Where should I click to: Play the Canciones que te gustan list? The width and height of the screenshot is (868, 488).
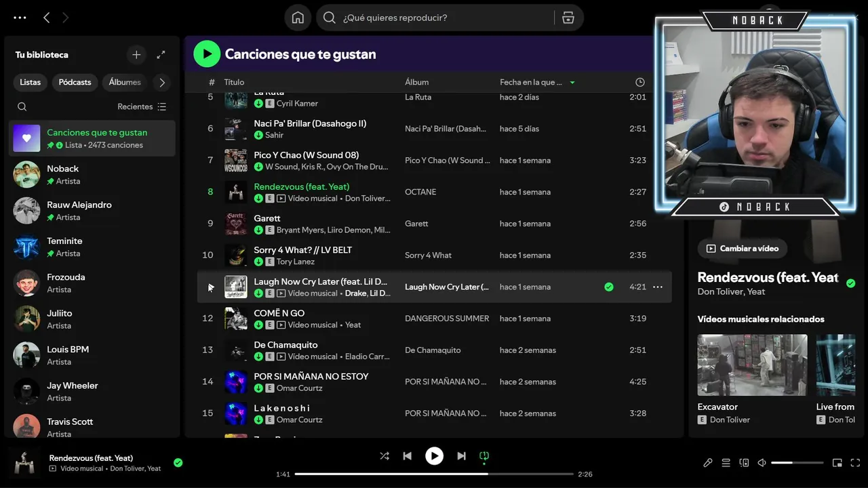click(207, 54)
